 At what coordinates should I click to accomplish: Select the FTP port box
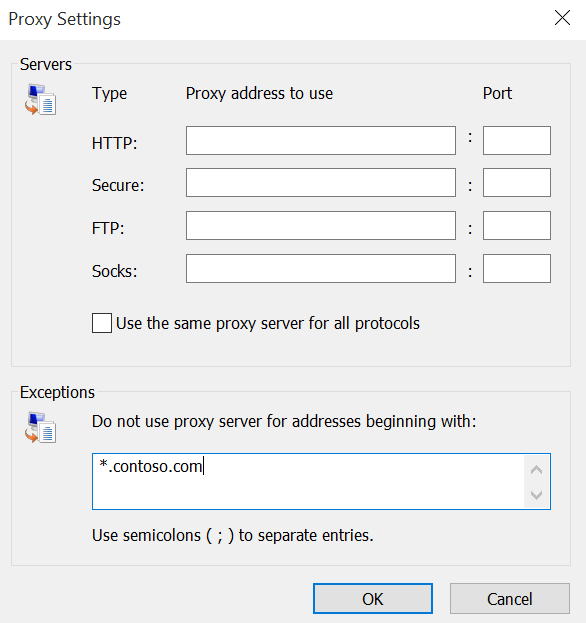516,226
